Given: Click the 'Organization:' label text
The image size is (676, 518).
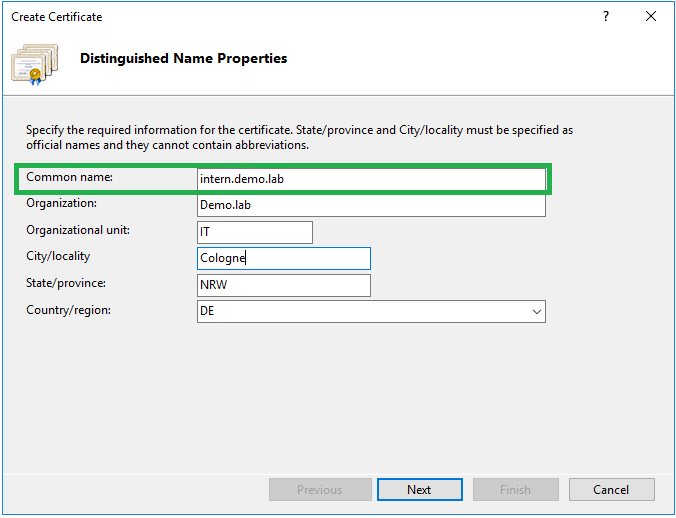Looking at the screenshot, I should point(62,203).
